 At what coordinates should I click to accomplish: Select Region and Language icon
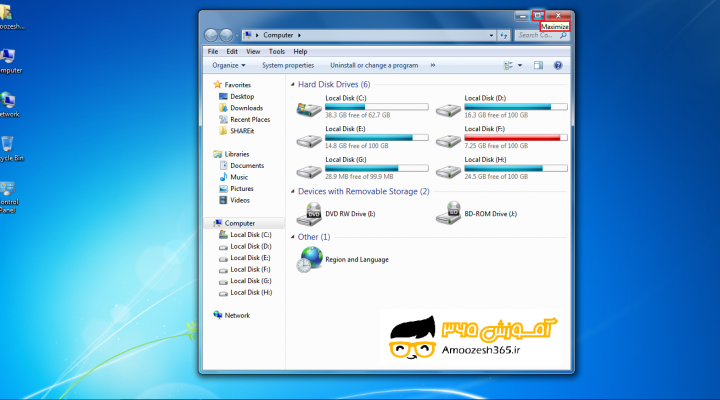(x=310, y=259)
